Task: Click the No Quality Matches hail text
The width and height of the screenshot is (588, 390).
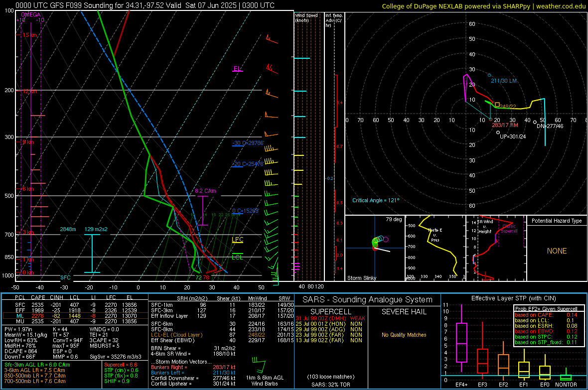Action: [x=404, y=335]
